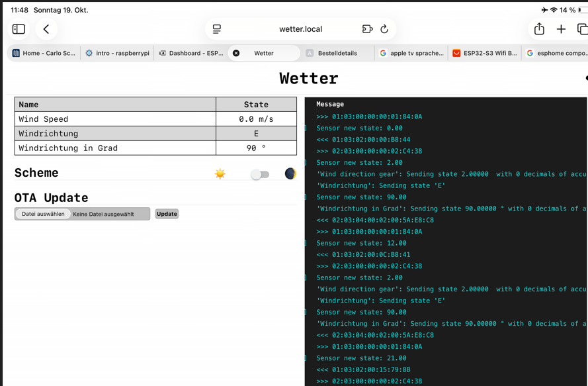Switch to ESP32-S3 Wifi B... tab
This screenshot has height=386, width=588.
(485, 54)
